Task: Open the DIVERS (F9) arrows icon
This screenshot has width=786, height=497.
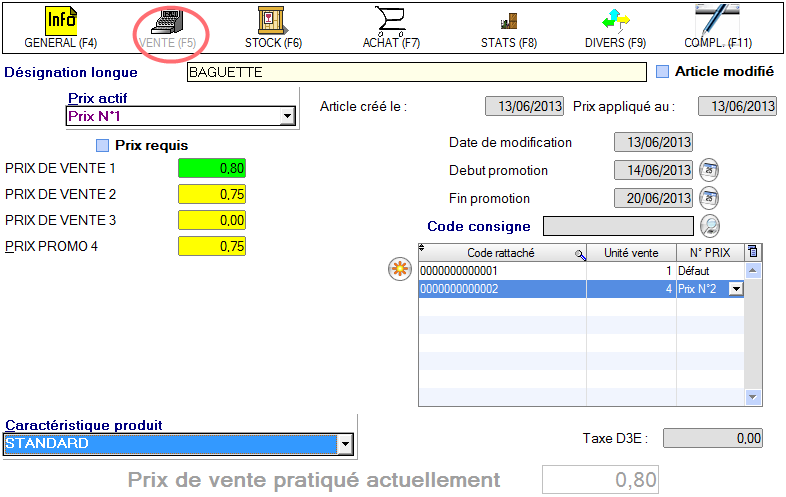Action: [x=616, y=21]
